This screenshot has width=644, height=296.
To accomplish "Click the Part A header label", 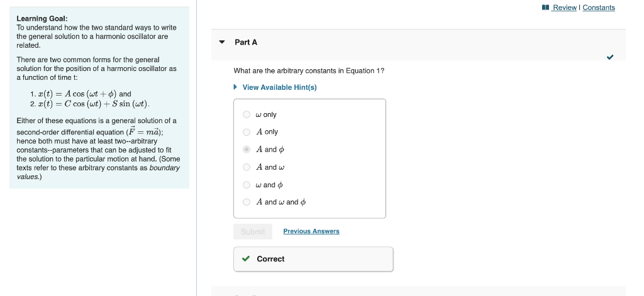I will [x=246, y=42].
